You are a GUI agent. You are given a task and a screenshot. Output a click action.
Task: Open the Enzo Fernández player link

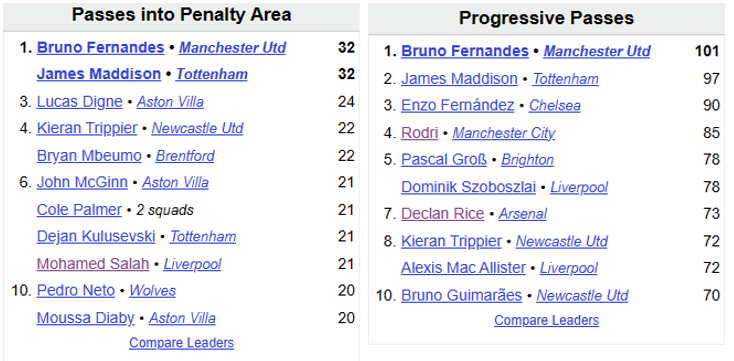click(458, 105)
